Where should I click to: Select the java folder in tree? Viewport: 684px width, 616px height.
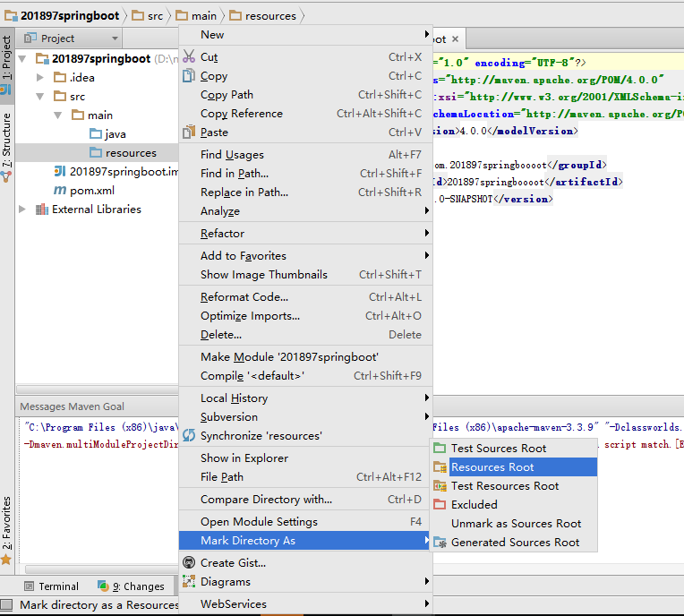click(115, 134)
